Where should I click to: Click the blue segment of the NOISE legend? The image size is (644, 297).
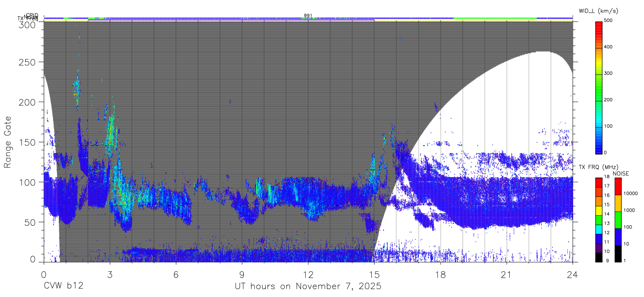(617, 236)
